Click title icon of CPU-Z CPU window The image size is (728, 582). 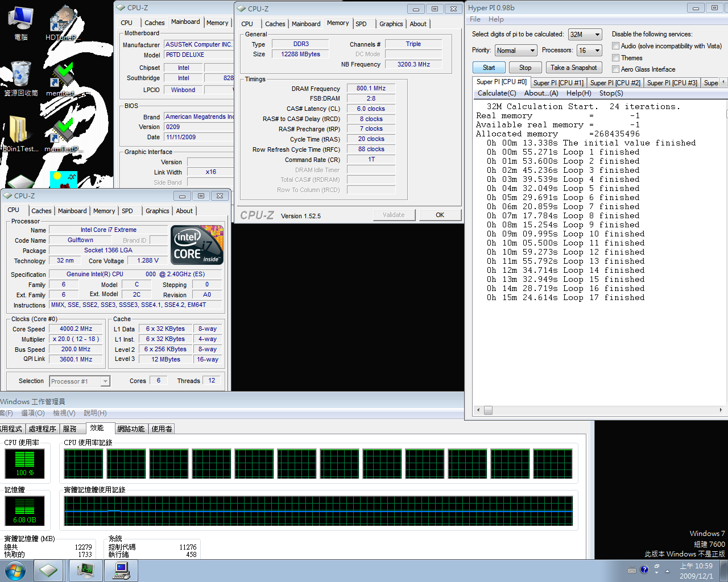coord(8,196)
